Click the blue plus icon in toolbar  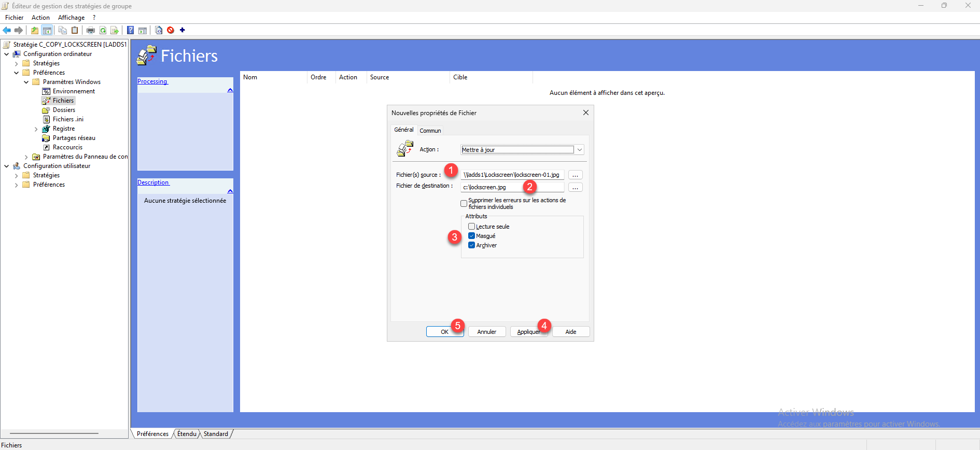point(183,30)
